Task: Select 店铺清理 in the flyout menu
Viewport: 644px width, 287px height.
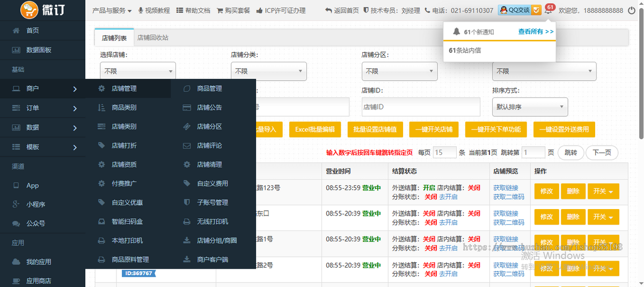Action: 209,164
